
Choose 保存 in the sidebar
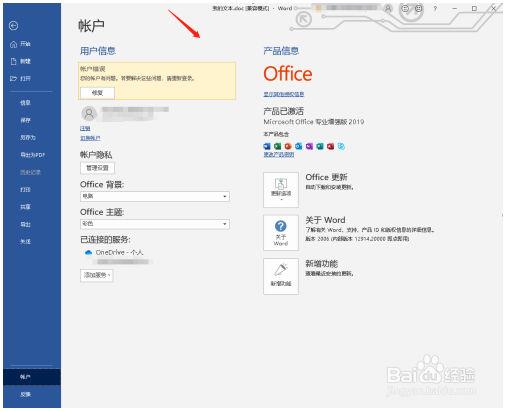[x=25, y=120]
